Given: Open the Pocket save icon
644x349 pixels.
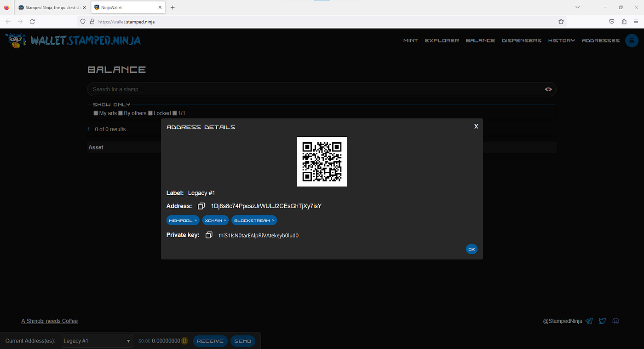Looking at the screenshot, I should tap(612, 22).
